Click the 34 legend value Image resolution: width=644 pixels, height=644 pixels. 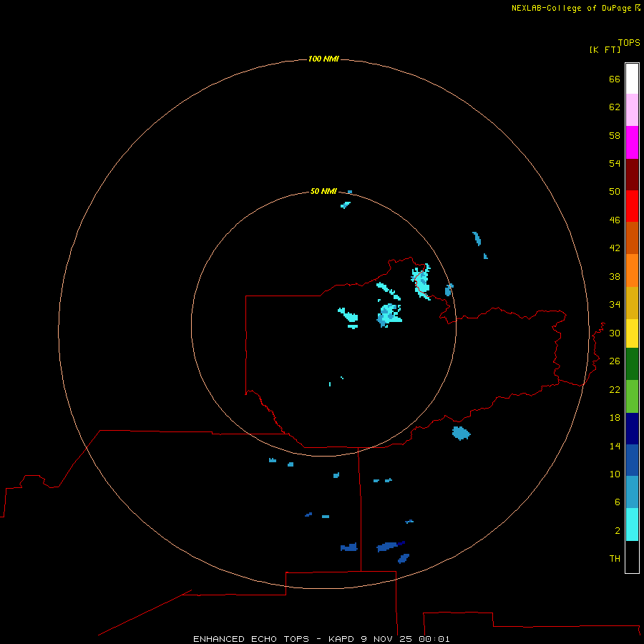point(615,304)
